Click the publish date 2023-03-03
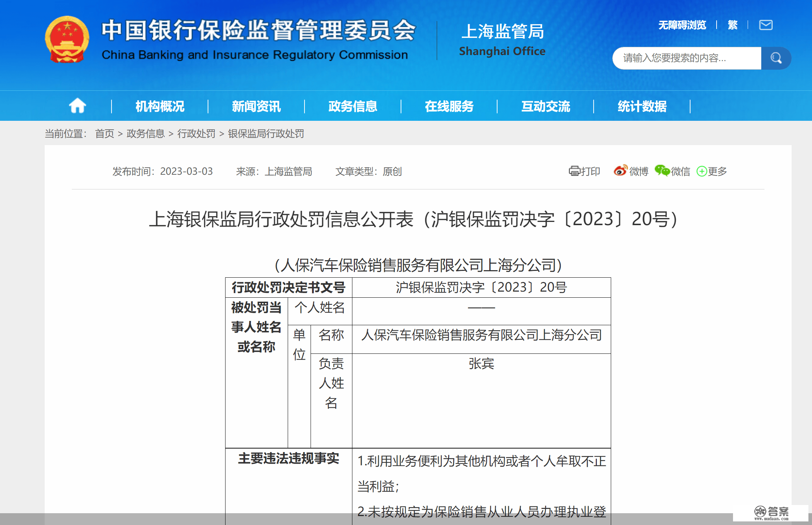 pyautogui.click(x=186, y=171)
